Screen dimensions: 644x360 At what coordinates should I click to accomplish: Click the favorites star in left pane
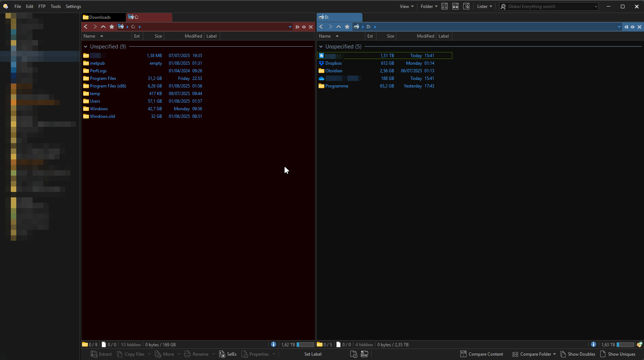[112, 27]
